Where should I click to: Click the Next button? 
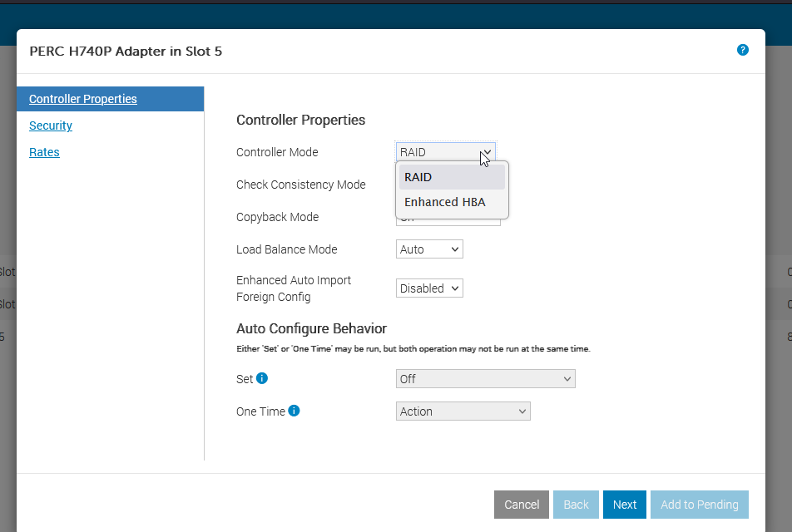624,505
